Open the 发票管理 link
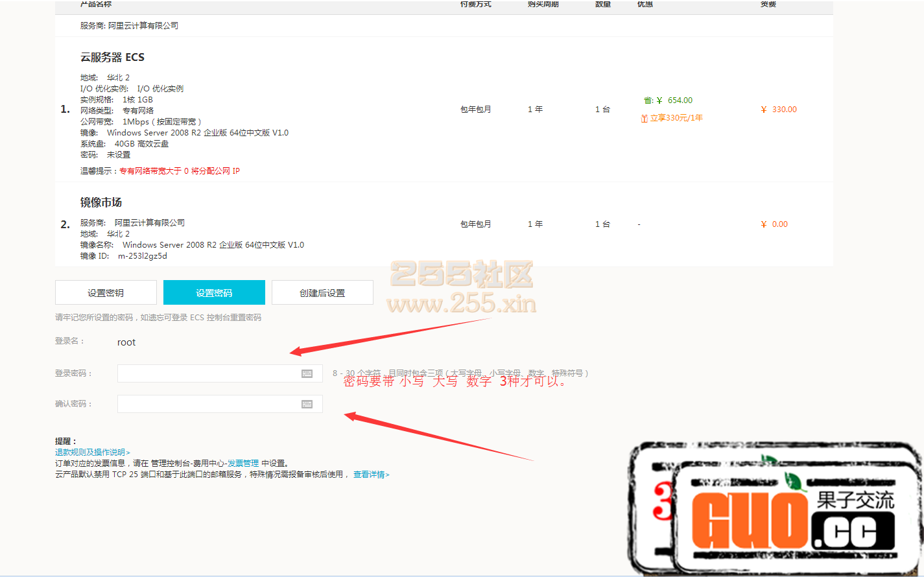This screenshot has width=924, height=577. click(243, 464)
